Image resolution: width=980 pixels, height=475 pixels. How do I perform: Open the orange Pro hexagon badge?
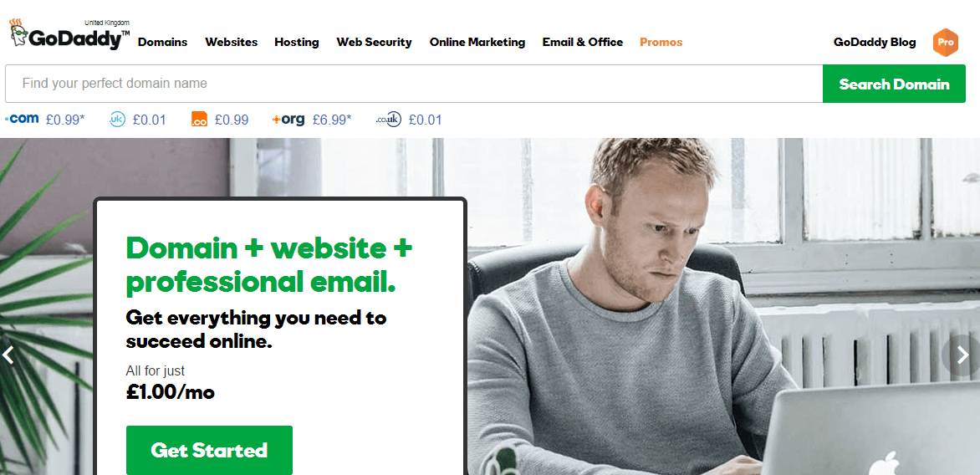pyautogui.click(x=946, y=43)
